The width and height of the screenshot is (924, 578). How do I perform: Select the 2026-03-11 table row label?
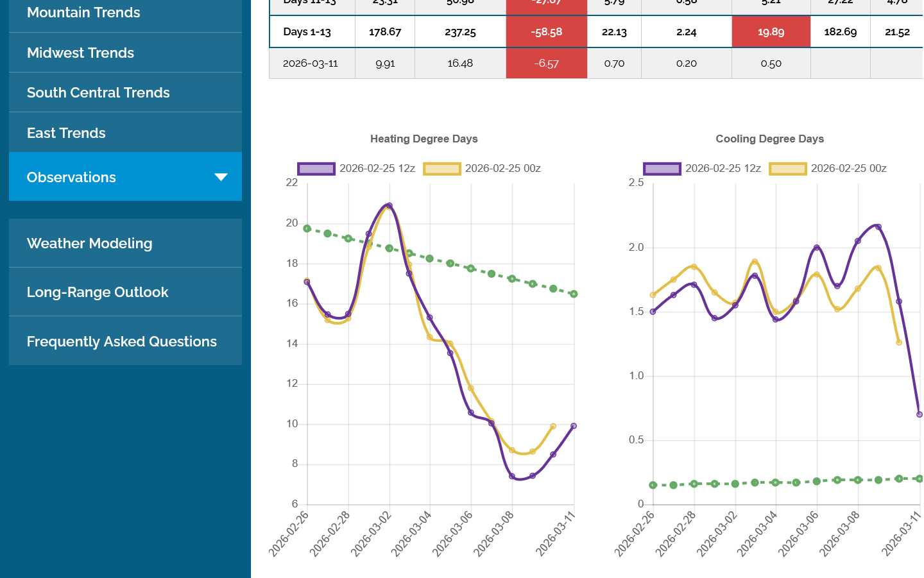tap(310, 64)
